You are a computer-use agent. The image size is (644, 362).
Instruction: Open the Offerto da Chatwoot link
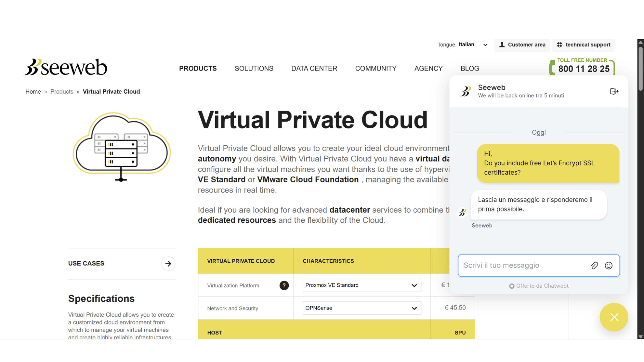click(539, 286)
